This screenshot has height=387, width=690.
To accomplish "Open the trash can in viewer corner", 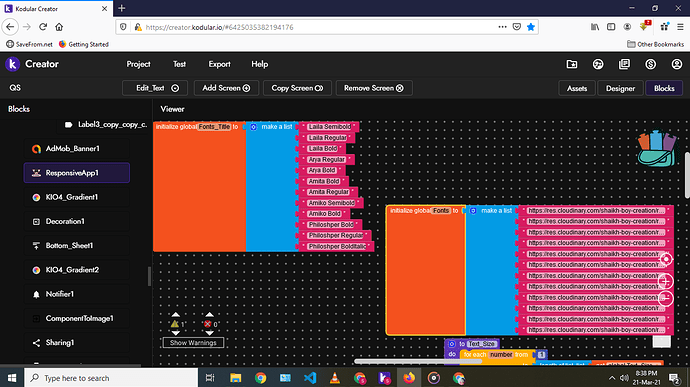I will click(661, 341).
